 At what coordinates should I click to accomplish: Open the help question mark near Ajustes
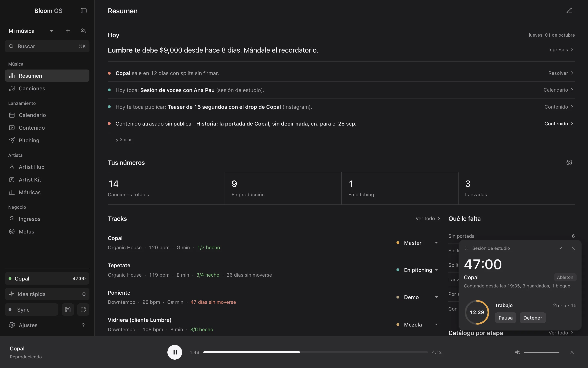(83, 325)
